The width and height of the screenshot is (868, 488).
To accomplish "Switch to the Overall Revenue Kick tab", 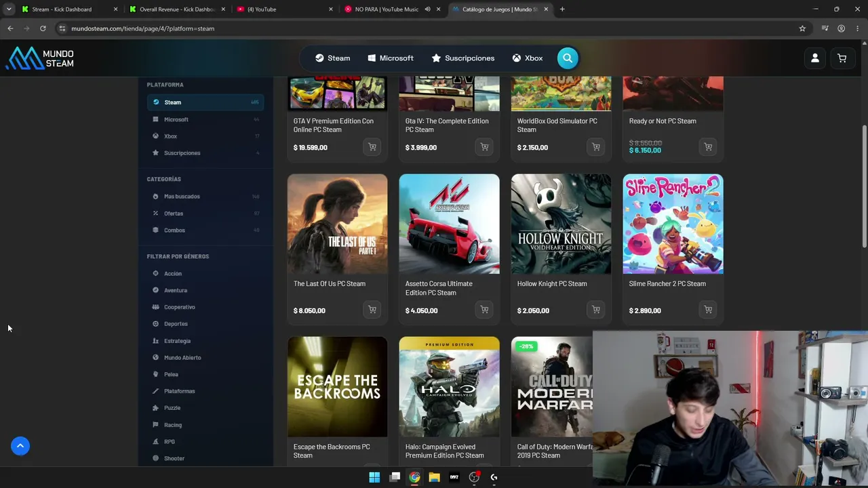I will (x=178, y=9).
